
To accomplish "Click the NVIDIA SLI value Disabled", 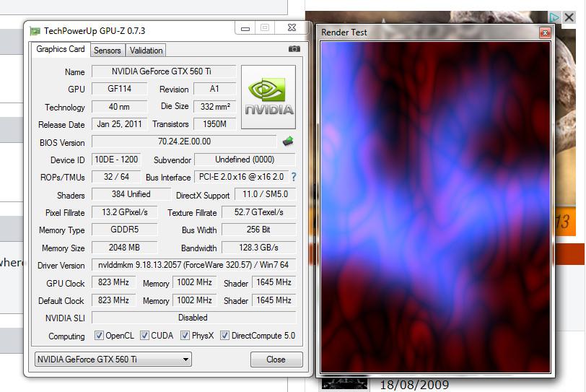I will (193, 318).
